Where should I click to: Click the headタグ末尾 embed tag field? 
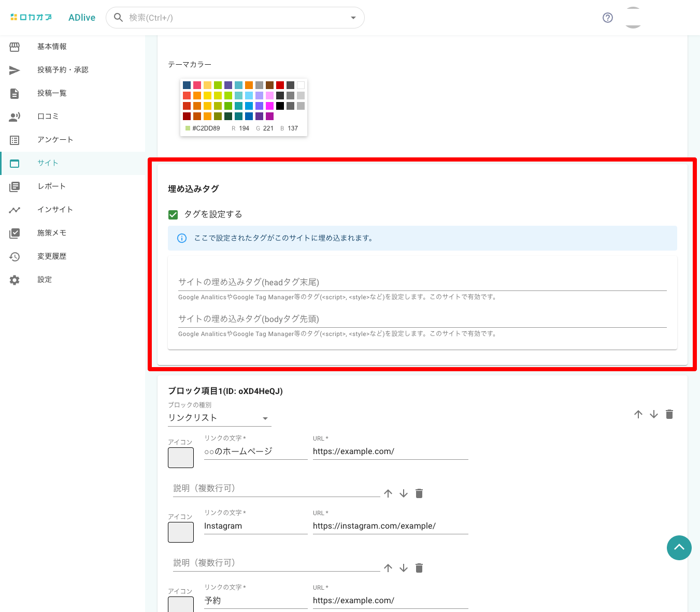[422, 282]
